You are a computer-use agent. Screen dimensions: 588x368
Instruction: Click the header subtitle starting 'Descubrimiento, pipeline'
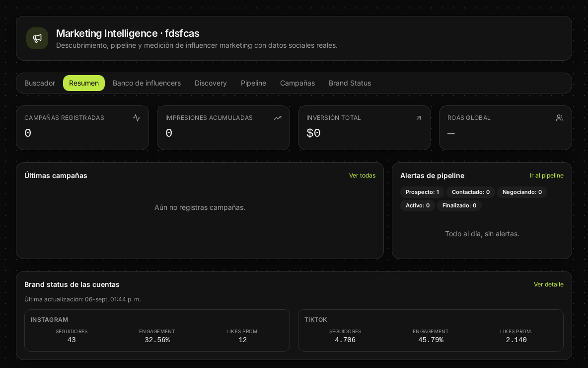click(197, 45)
